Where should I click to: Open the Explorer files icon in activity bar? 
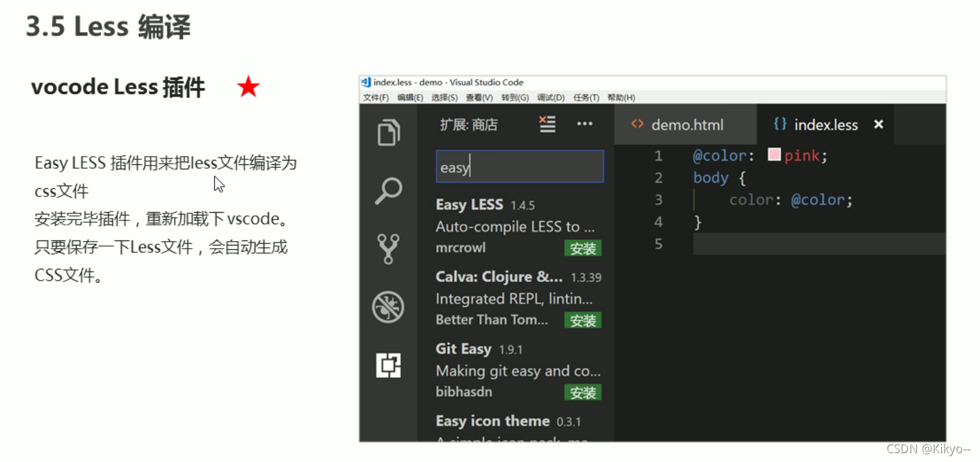(388, 132)
